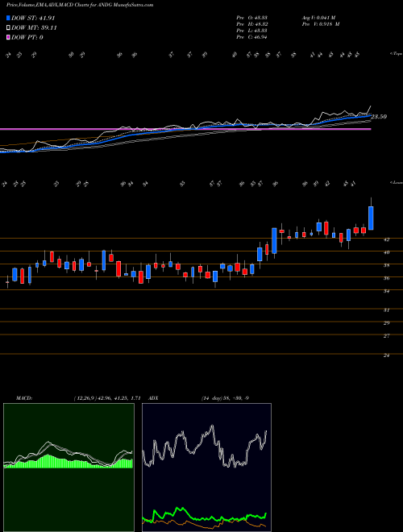Screen dimensions: 403x532
Task: Click the green MACD histogram chart
Action: coord(69,468)
